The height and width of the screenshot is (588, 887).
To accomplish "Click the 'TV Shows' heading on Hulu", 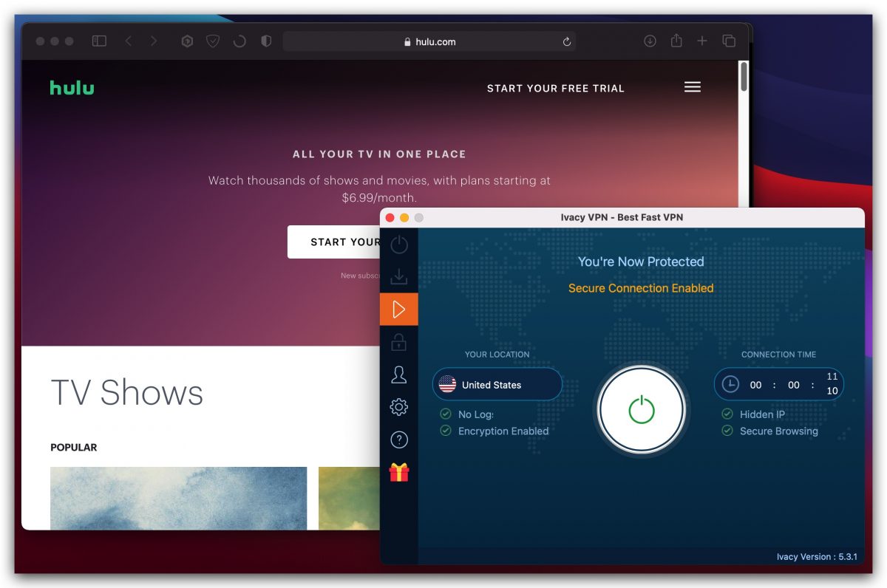I will 126,392.
